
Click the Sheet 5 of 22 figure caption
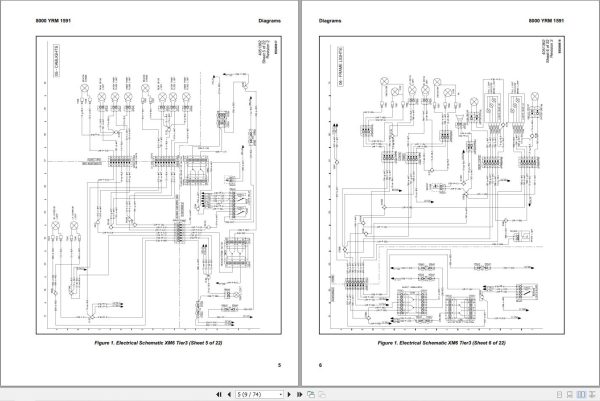coord(158,343)
